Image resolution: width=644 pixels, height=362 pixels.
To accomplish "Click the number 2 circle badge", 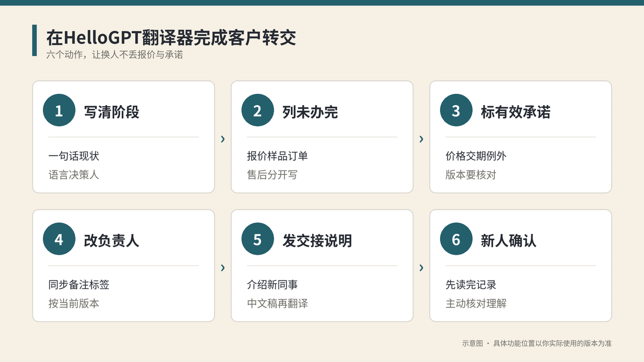I will (x=258, y=111).
